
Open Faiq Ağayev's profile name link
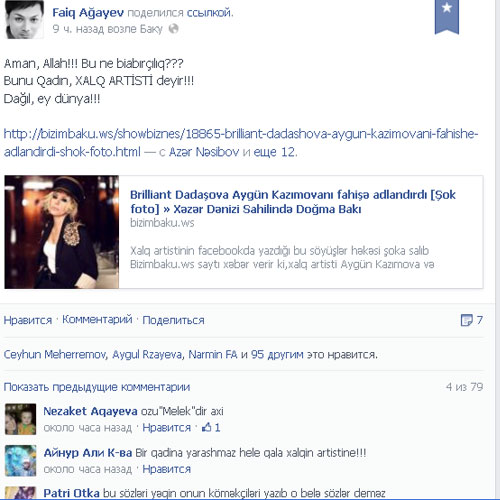88,13
